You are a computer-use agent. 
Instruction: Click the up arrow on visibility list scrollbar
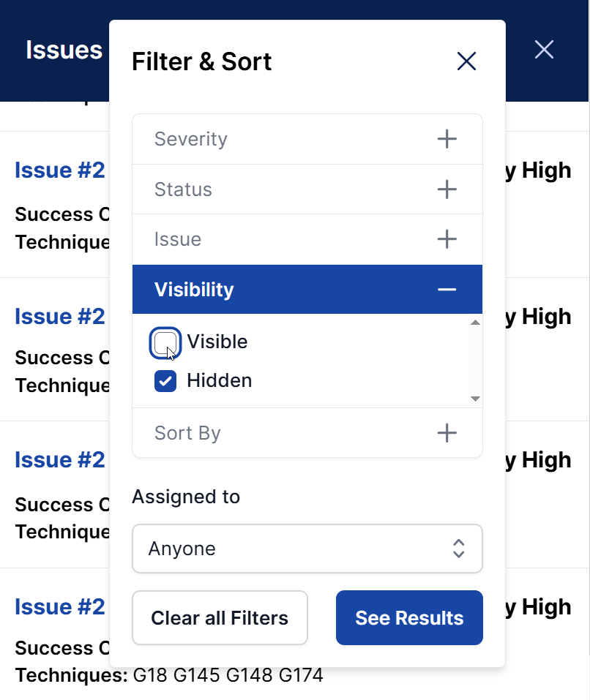click(x=476, y=322)
